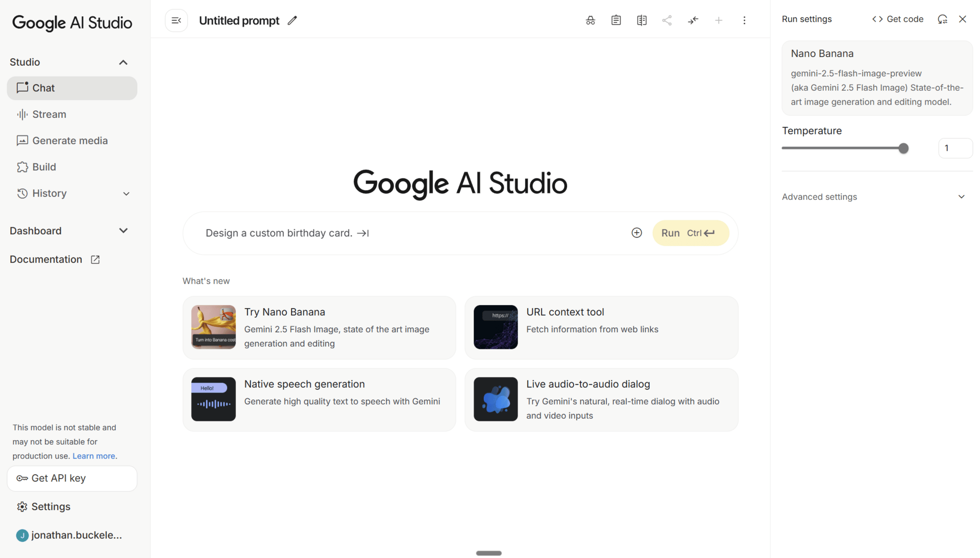
Task: Open the Native speech generation card
Action: (319, 400)
